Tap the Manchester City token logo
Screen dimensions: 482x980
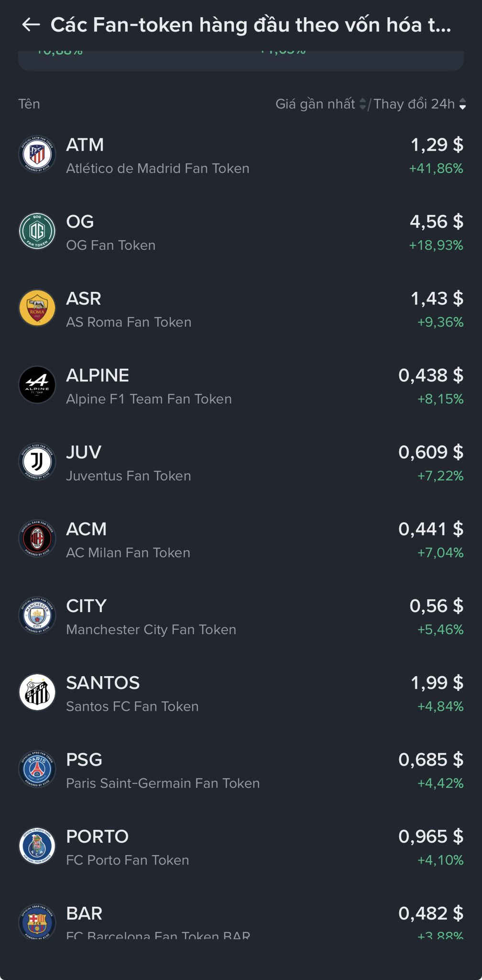pyautogui.click(x=37, y=616)
